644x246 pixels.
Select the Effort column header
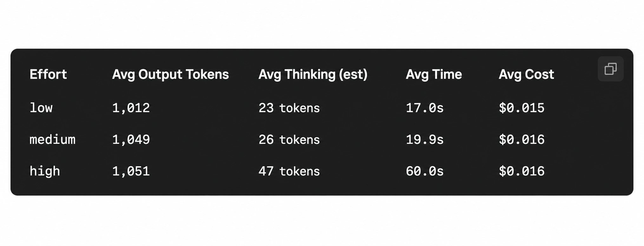[x=48, y=74]
